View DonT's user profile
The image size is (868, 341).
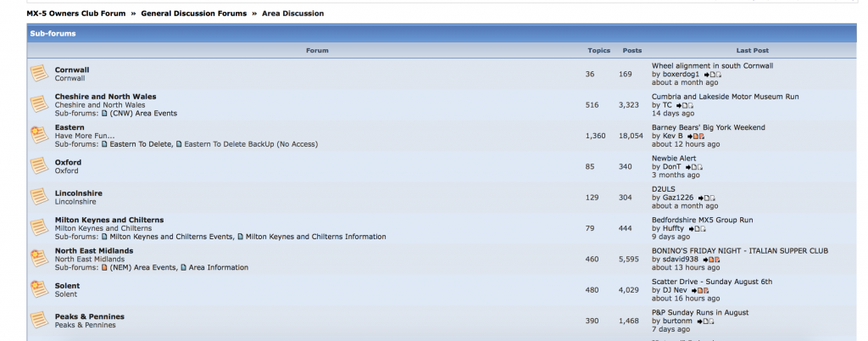coord(671,167)
